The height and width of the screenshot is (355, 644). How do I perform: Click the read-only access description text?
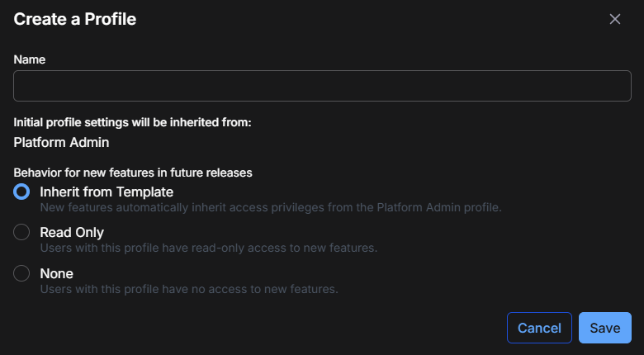pyautogui.click(x=208, y=248)
